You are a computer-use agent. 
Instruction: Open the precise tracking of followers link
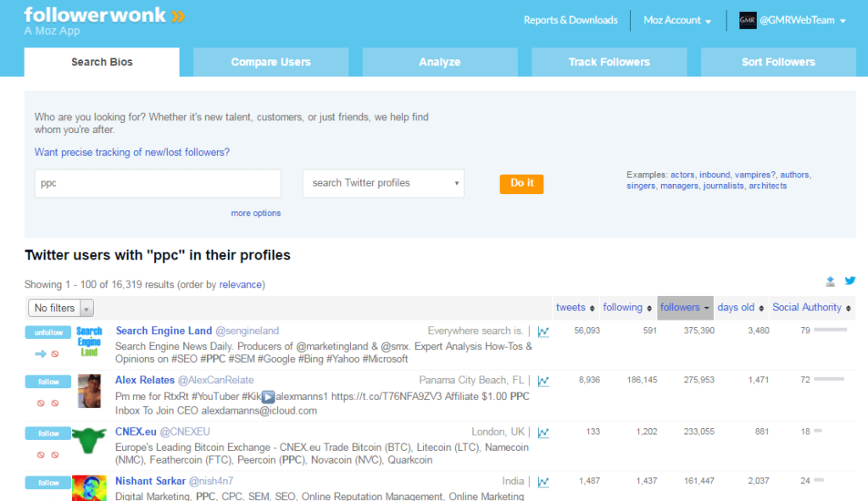pyautogui.click(x=131, y=153)
